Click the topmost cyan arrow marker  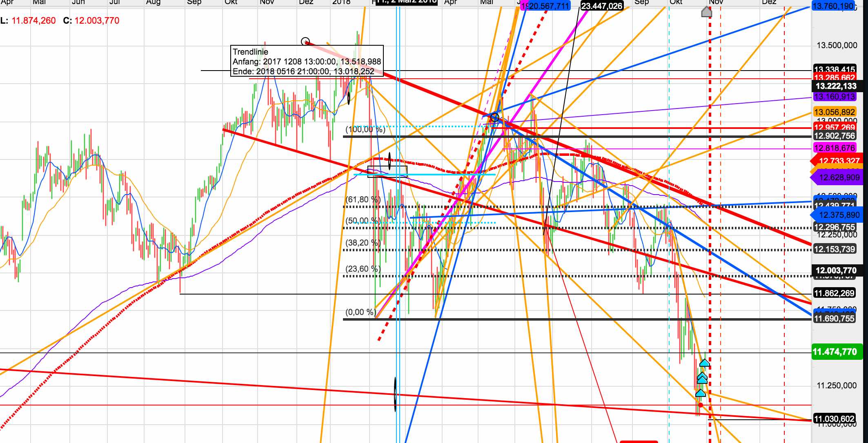(x=705, y=363)
